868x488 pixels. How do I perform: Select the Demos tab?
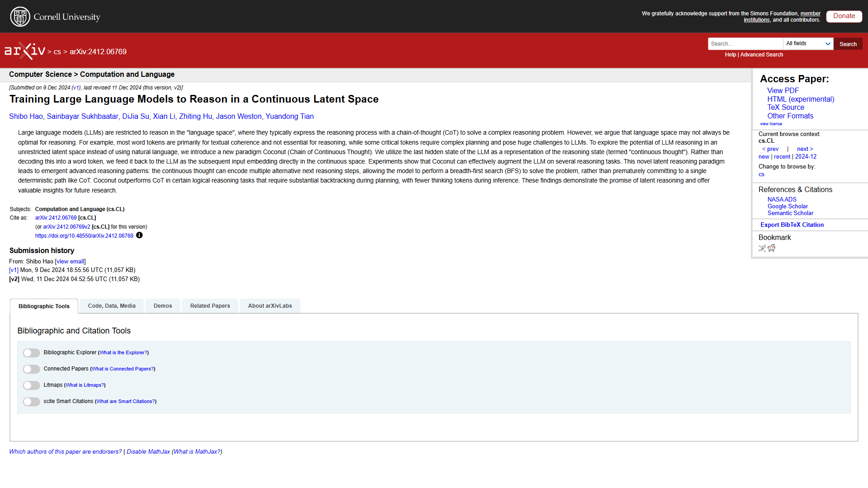(163, 306)
